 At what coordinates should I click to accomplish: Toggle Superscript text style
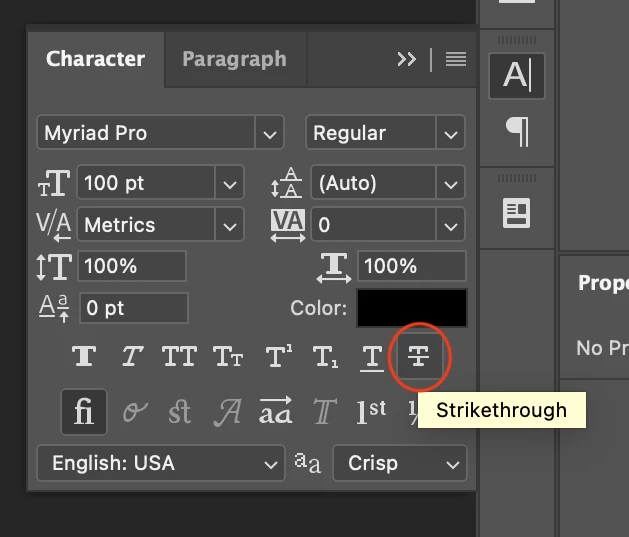coord(279,355)
